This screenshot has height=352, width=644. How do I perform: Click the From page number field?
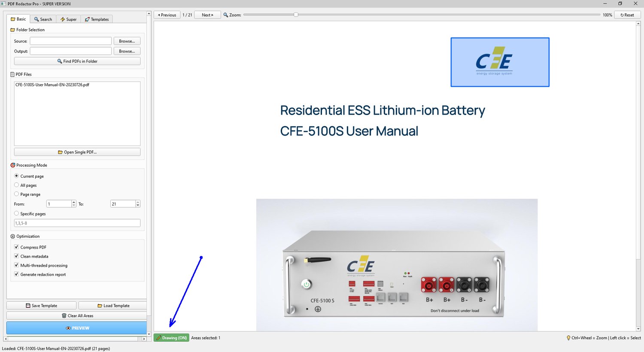tap(59, 204)
